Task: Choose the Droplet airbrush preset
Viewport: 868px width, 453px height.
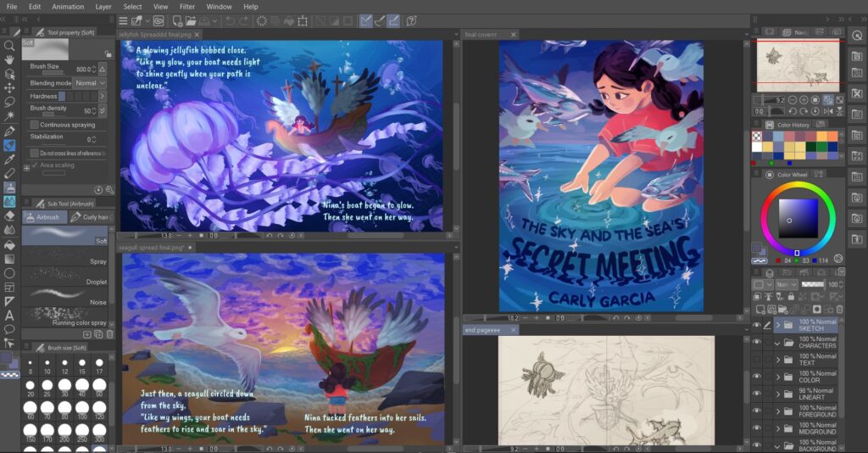Action: point(66,282)
